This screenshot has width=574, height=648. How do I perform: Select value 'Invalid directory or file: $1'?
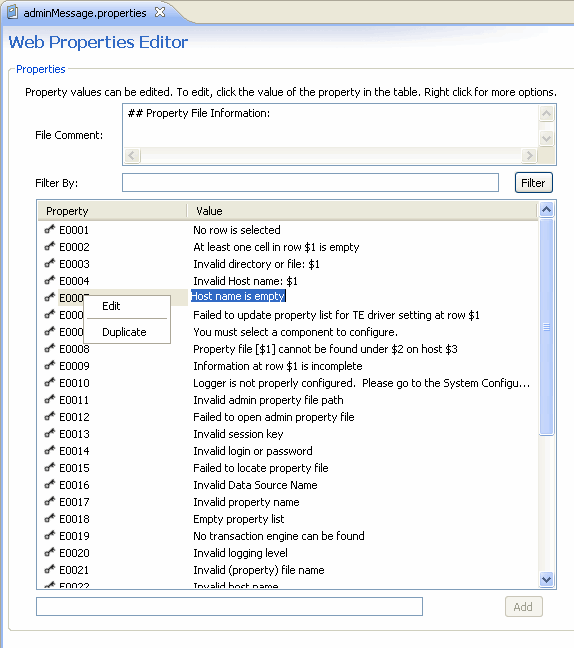tap(256, 264)
